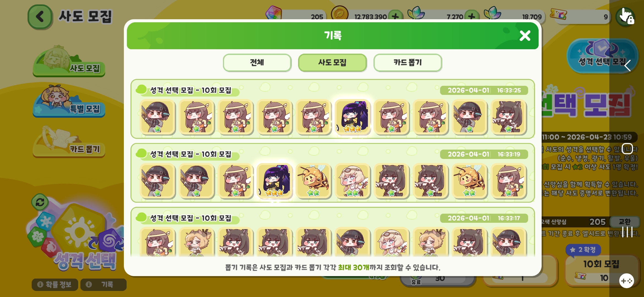Close the 기록 popup with the X
Viewport: 644px width, 297px height.
pyautogui.click(x=525, y=36)
